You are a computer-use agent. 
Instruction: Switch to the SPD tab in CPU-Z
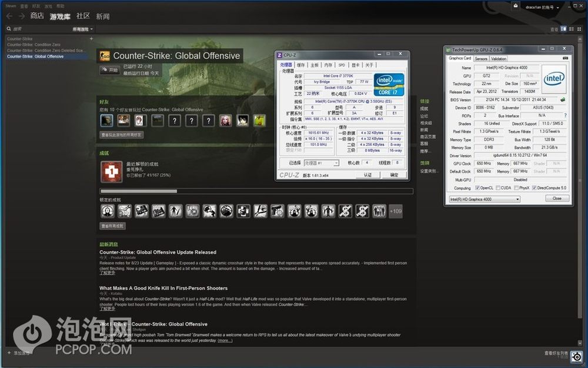[342, 65]
